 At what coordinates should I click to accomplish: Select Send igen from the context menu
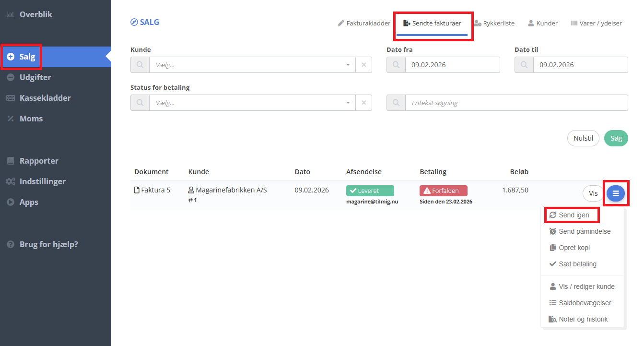(x=574, y=215)
